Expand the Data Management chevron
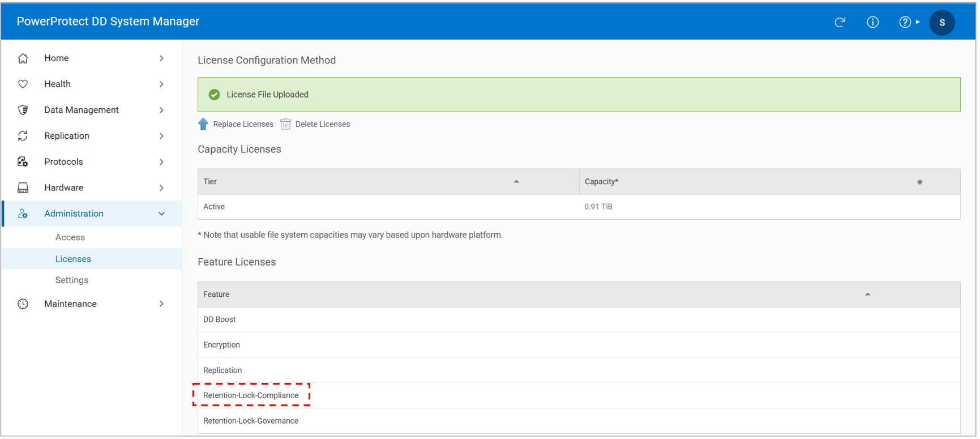Screen dimensions: 980x439 click(161, 110)
